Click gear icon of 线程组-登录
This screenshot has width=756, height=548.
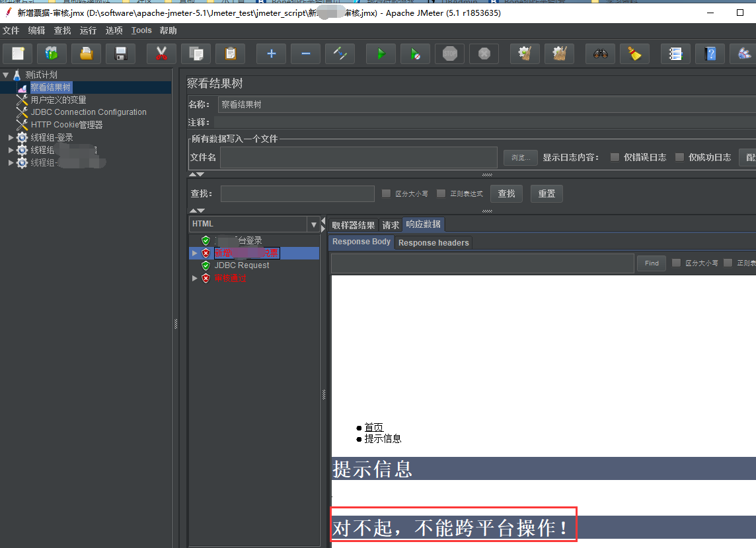coord(22,138)
